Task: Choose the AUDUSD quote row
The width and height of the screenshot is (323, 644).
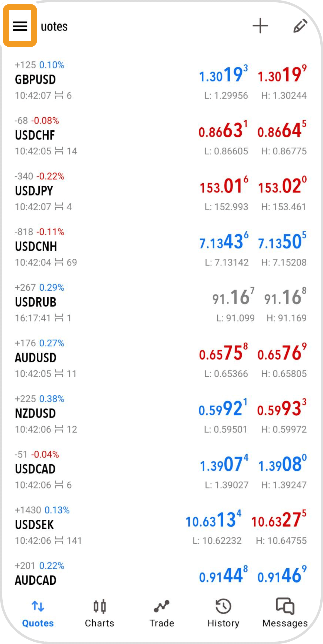Action: [x=117, y=358]
